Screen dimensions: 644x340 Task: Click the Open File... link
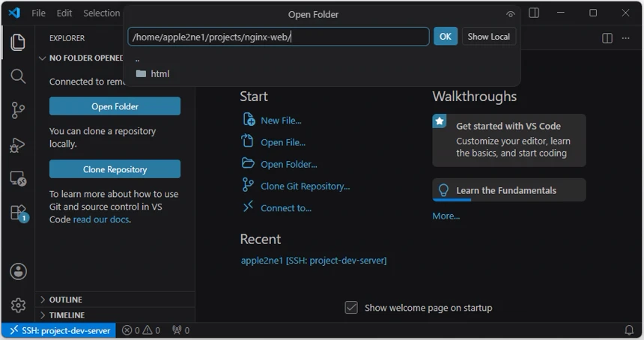coord(283,142)
